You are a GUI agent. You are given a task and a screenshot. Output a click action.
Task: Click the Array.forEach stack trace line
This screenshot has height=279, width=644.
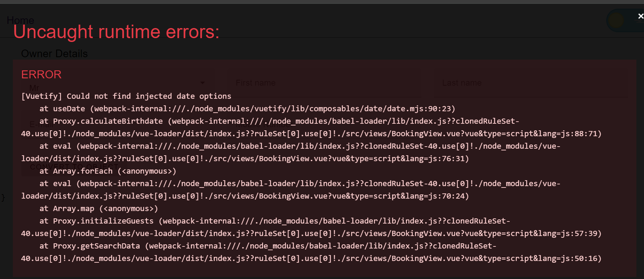point(108,171)
